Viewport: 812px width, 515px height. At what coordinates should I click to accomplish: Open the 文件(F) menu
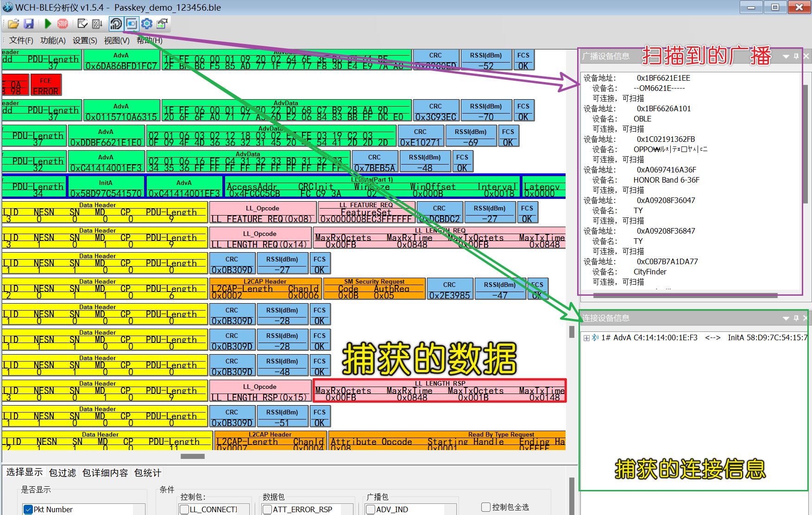point(21,40)
